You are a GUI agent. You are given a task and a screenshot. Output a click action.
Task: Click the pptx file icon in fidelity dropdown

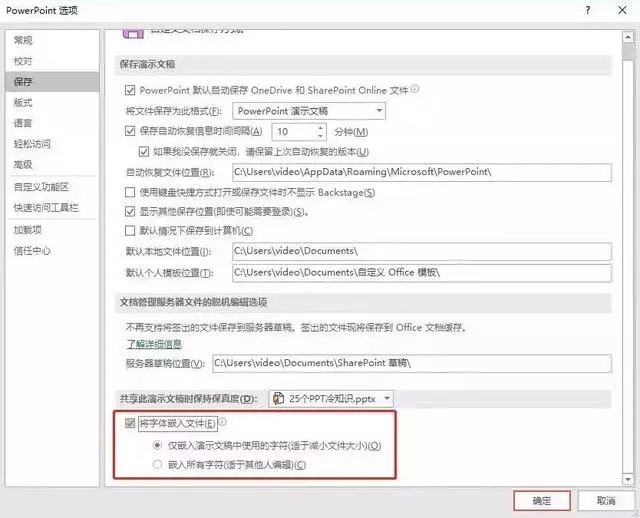point(278,398)
